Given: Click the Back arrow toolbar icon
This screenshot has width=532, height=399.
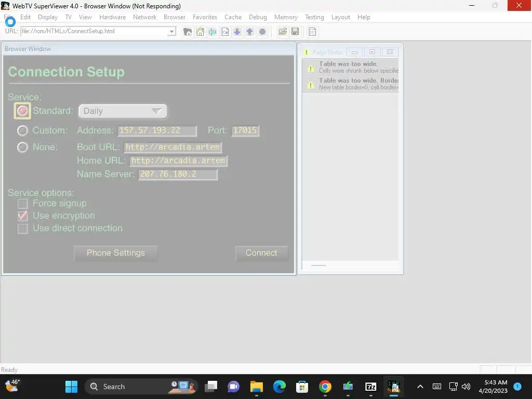Looking at the screenshot, I should (x=212, y=32).
